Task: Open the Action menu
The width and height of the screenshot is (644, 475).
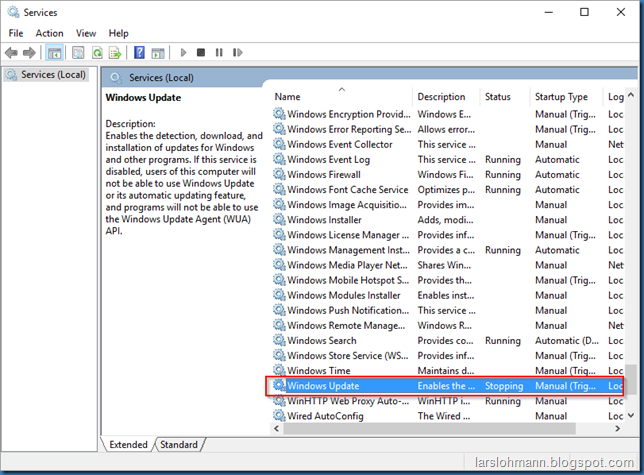Action: pos(49,33)
